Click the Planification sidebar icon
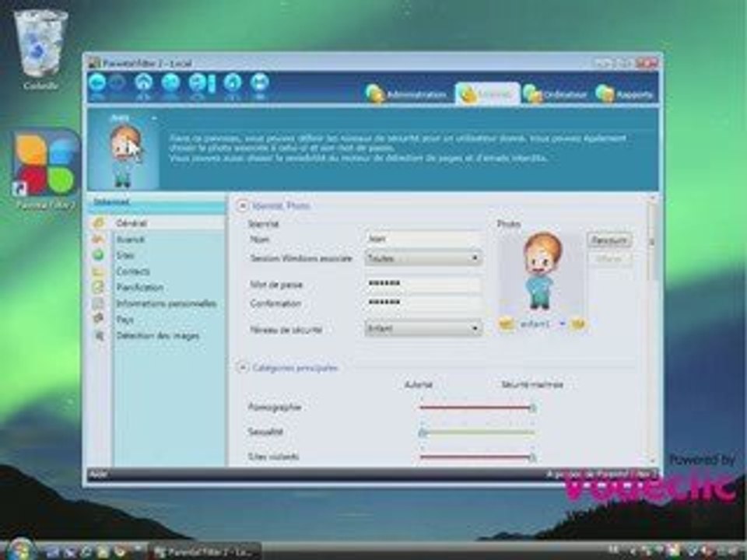747x560 pixels. click(x=99, y=287)
